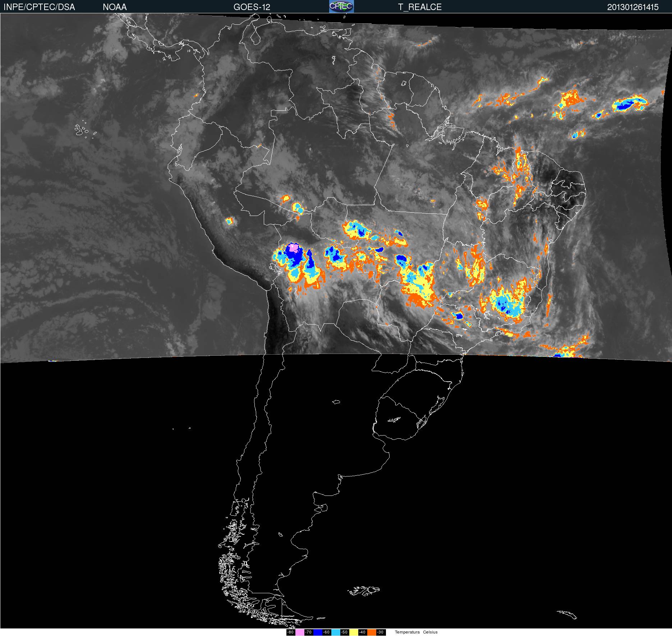Click the yellow legend color swatch

354,632
